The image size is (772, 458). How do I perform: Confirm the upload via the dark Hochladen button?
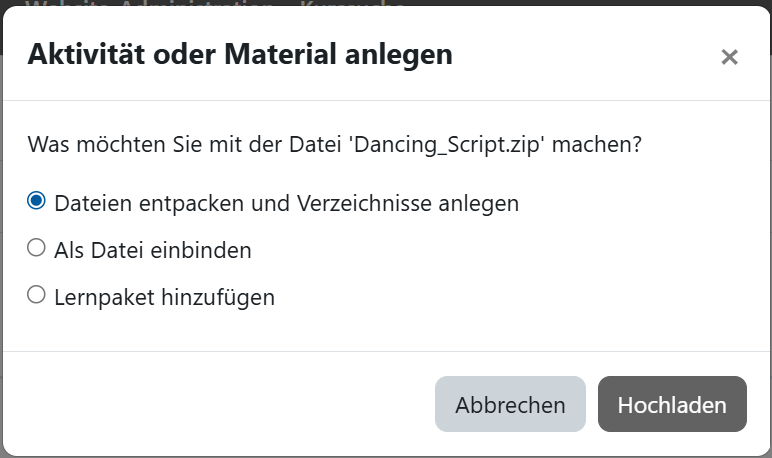[x=672, y=405]
